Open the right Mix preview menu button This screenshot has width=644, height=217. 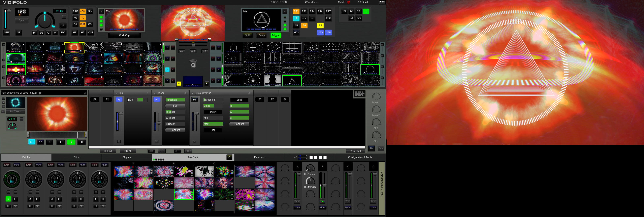[x=285, y=11]
